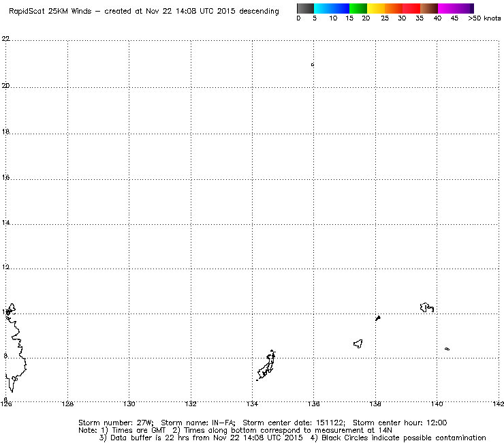Screen dimensions: 504x443
Task: Click the latitude label 22
Action: (5, 39)
